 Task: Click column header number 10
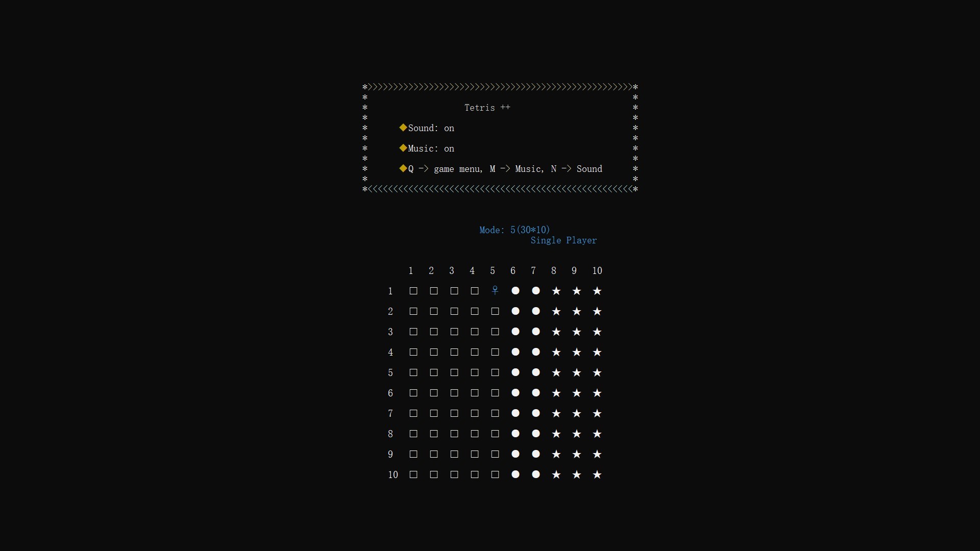(597, 271)
